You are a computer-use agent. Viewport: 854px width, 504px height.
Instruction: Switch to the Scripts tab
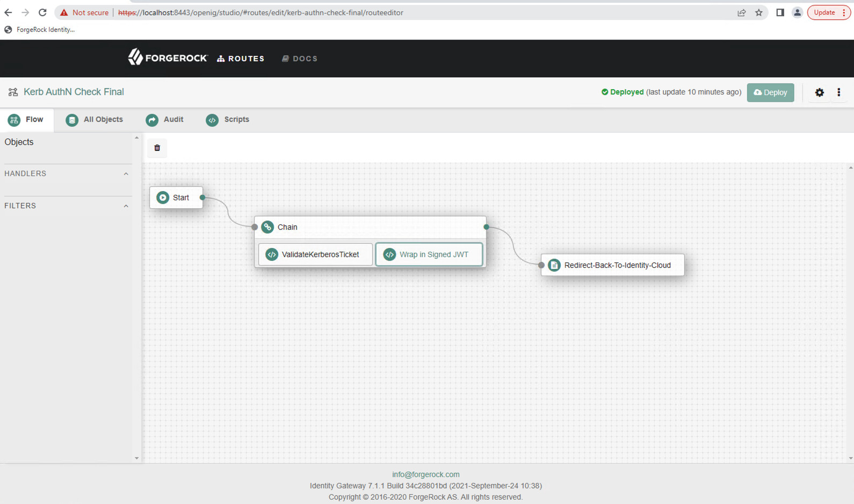tap(228, 120)
